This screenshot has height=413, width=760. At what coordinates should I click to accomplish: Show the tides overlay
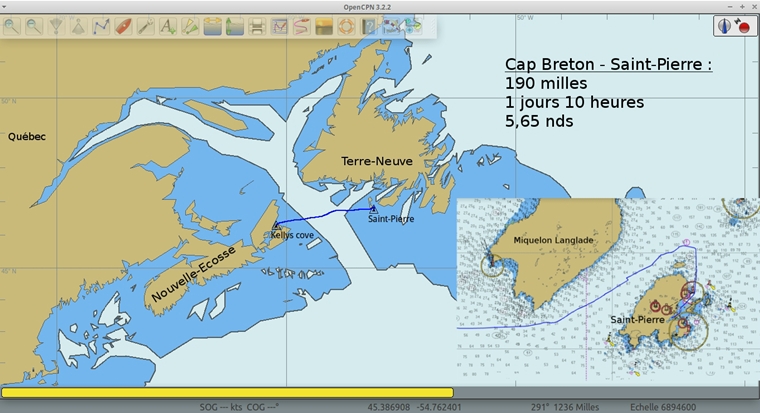(234, 26)
